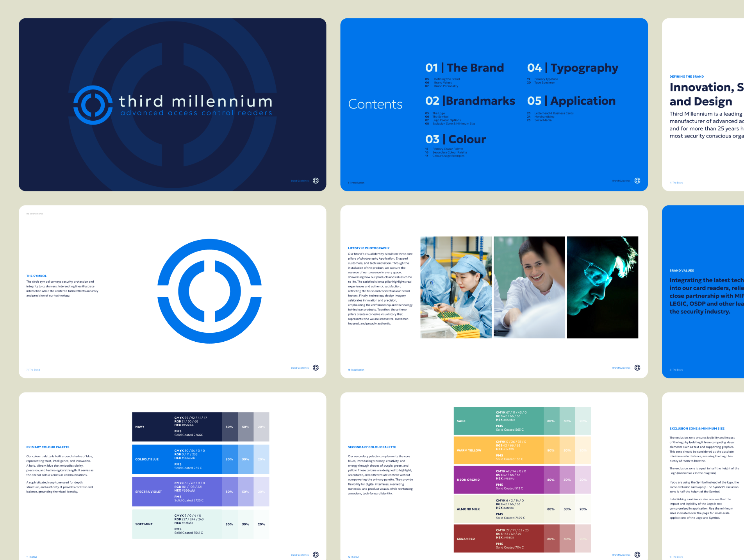This screenshot has height=560, width=744.
Task: Click the Spectra Violet full-colour swatch
Action: 177,492
